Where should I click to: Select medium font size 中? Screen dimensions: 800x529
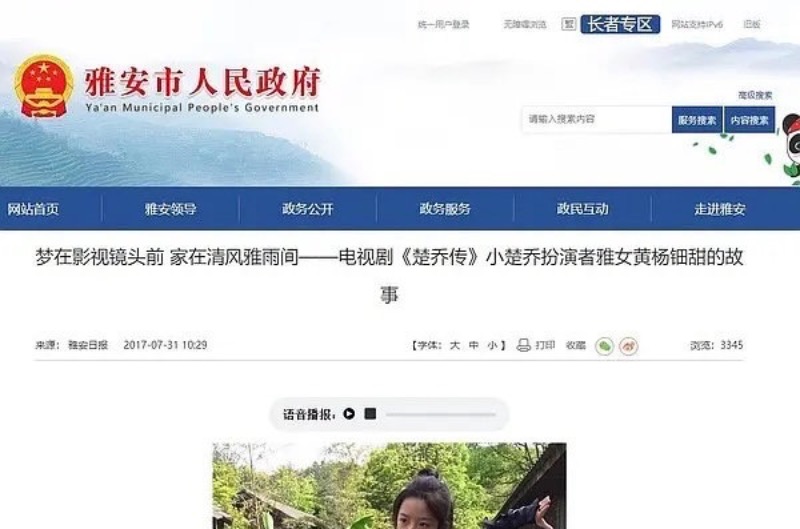(x=473, y=345)
